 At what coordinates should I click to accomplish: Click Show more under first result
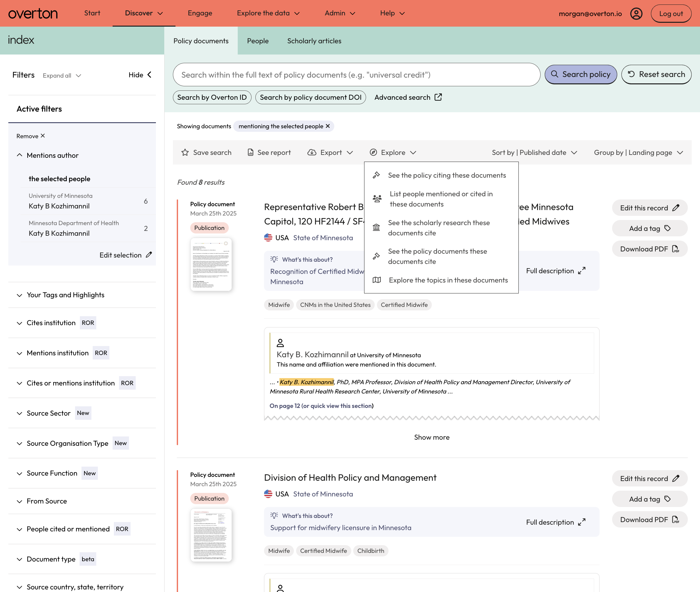click(x=431, y=437)
